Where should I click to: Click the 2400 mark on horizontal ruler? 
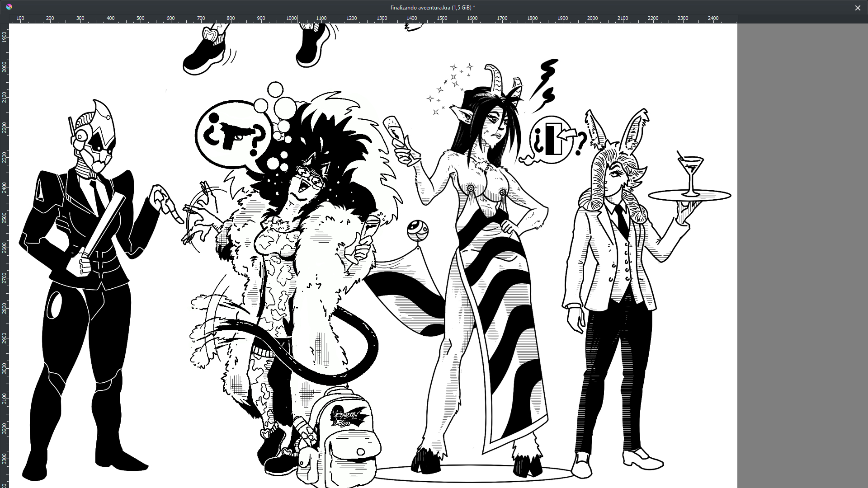tap(713, 19)
